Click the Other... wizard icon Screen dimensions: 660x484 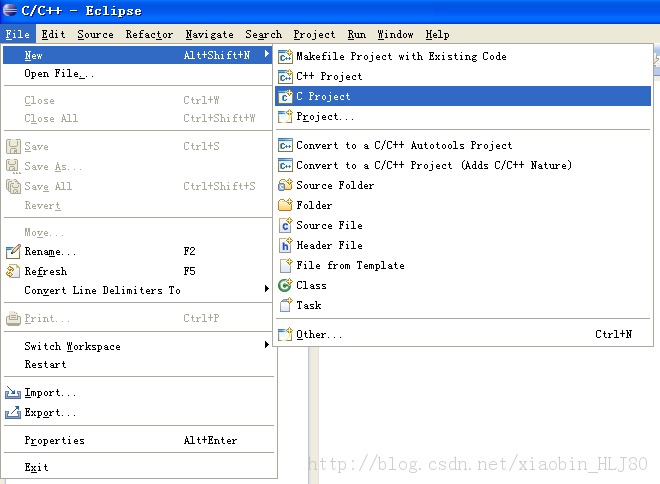(285, 334)
